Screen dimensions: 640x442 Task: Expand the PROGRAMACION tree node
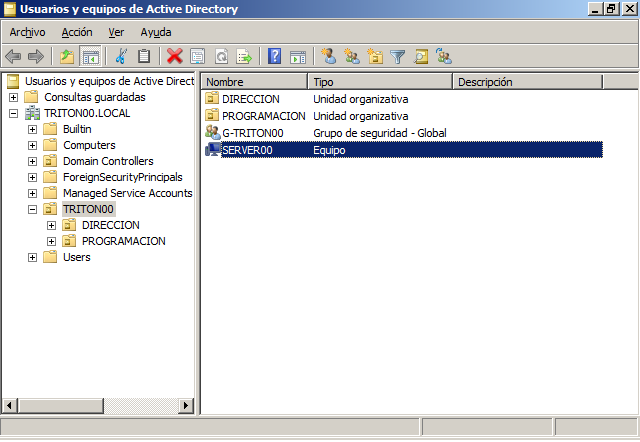(x=51, y=241)
